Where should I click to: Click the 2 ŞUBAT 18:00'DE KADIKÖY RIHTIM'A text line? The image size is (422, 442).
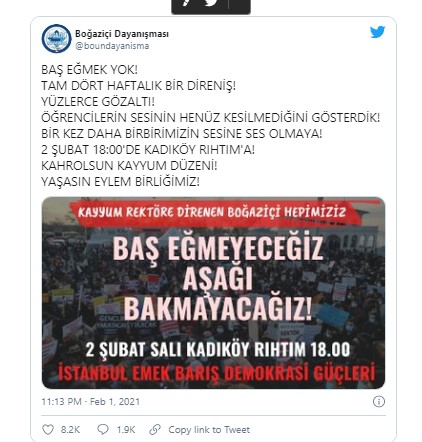click(x=148, y=150)
